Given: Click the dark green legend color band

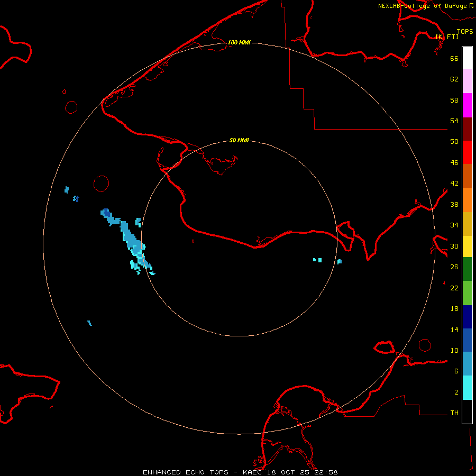Looking at the screenshot, I should pyautogui.click(x=467, y=269).
